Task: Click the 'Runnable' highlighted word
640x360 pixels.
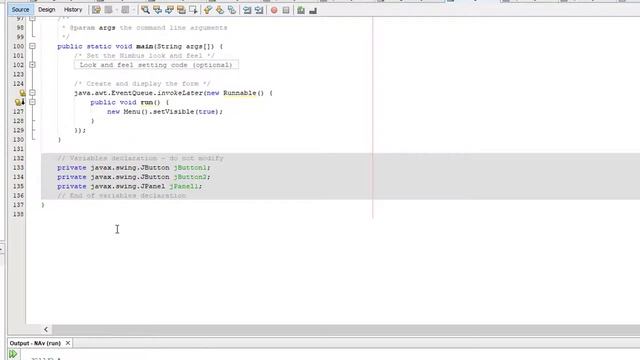Action: [240, 93]
